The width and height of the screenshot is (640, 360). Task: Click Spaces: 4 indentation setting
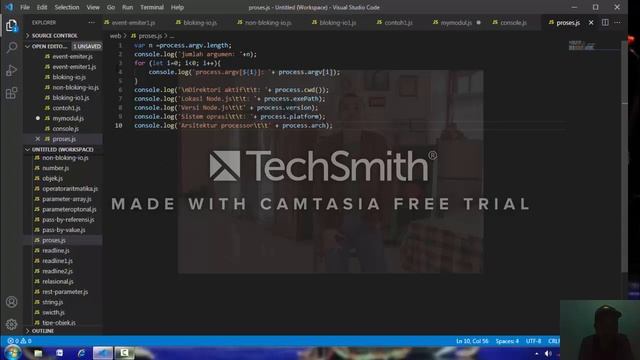[x=507, y=341]
